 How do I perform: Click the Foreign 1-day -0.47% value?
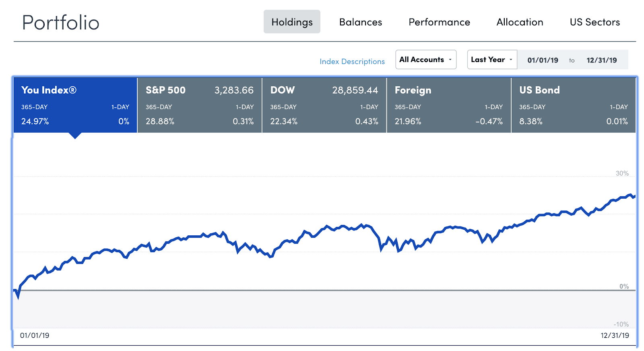489,121
